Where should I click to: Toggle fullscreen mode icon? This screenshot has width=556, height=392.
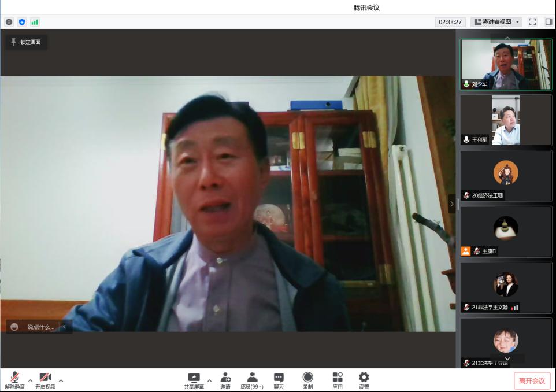[x=532, y=22]
